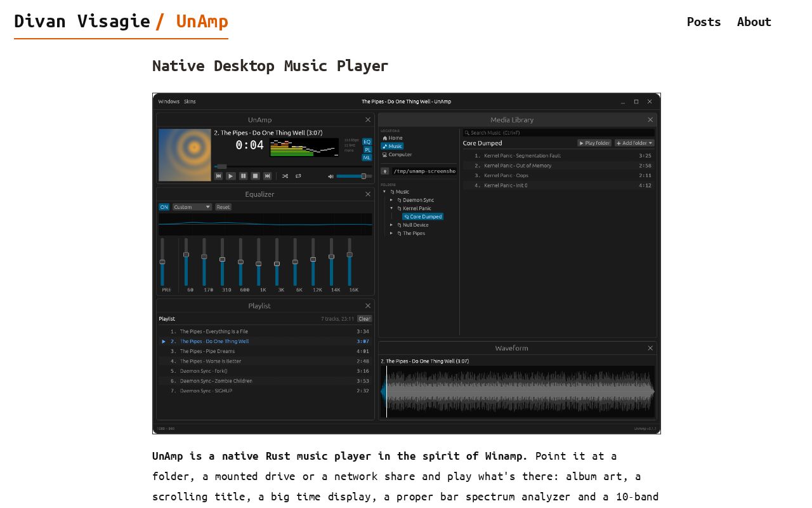Click the stop playback button
The height and width of the screenshot is (508, 812).
click(x=256, y=176)
